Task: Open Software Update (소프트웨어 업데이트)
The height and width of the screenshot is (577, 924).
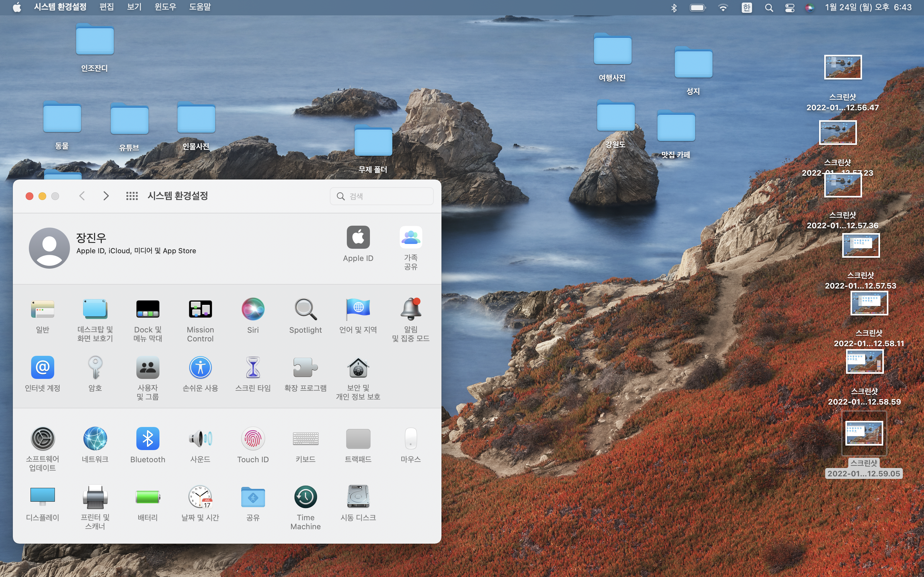Action: click(x=42, y=439)
